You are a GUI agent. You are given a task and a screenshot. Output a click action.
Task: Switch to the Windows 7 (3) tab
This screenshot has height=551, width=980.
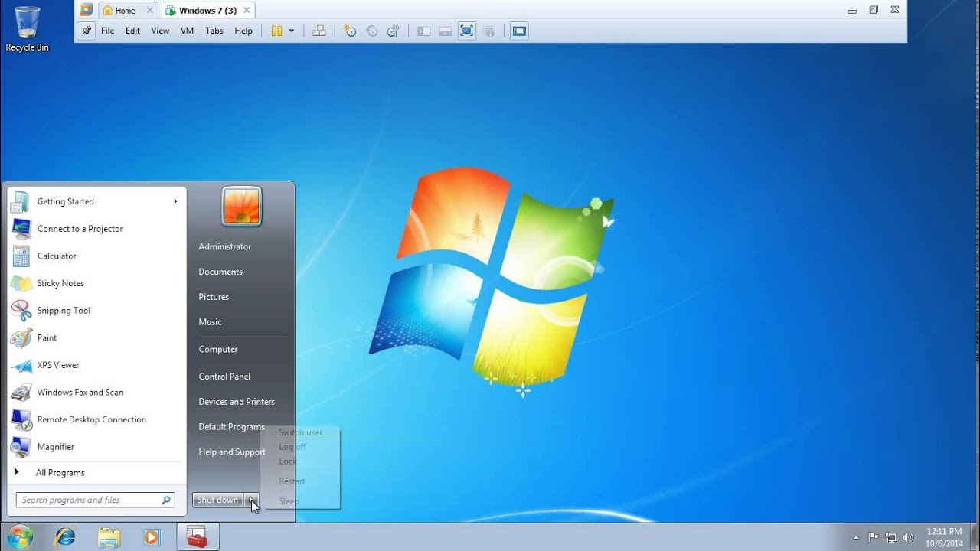pyautogui.click(x=207, y=11)
